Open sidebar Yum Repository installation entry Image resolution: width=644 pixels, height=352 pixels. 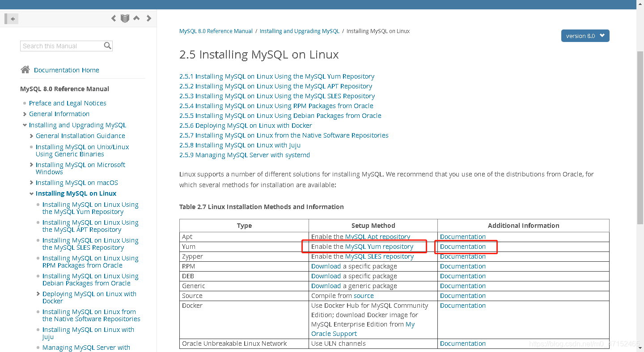pyautogui.click(x=90, y=208)
